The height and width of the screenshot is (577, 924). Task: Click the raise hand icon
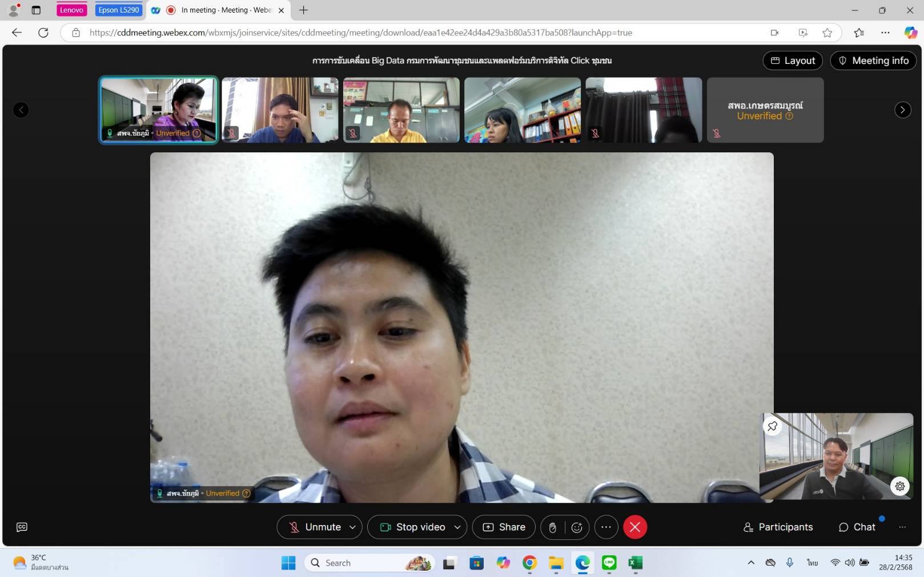(x=552, y=527)
